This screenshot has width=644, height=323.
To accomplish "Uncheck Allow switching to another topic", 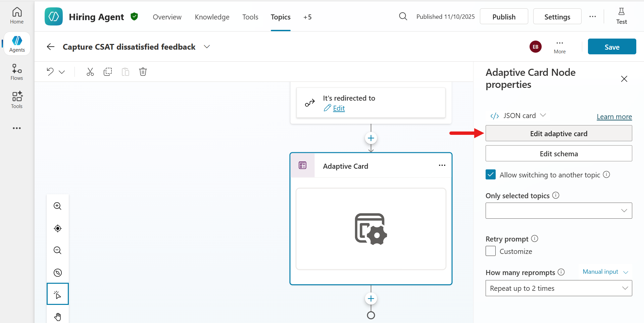I will pos(491,174).
